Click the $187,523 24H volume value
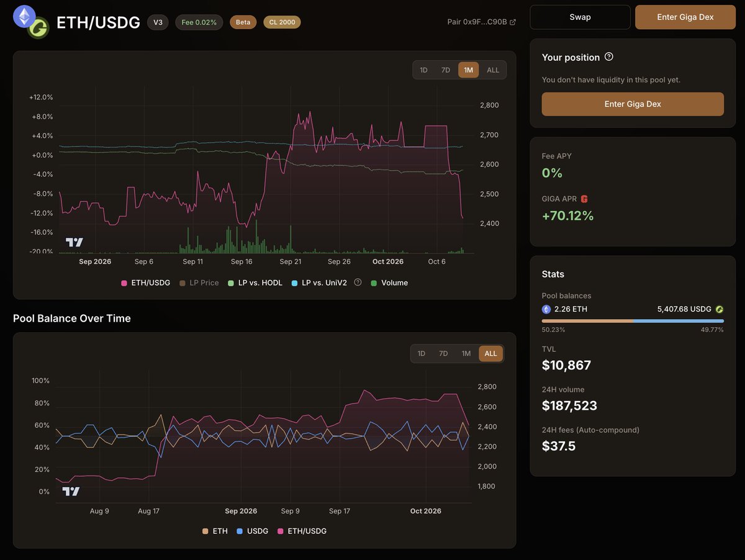The image size is (745, 560). coord(569,405)
